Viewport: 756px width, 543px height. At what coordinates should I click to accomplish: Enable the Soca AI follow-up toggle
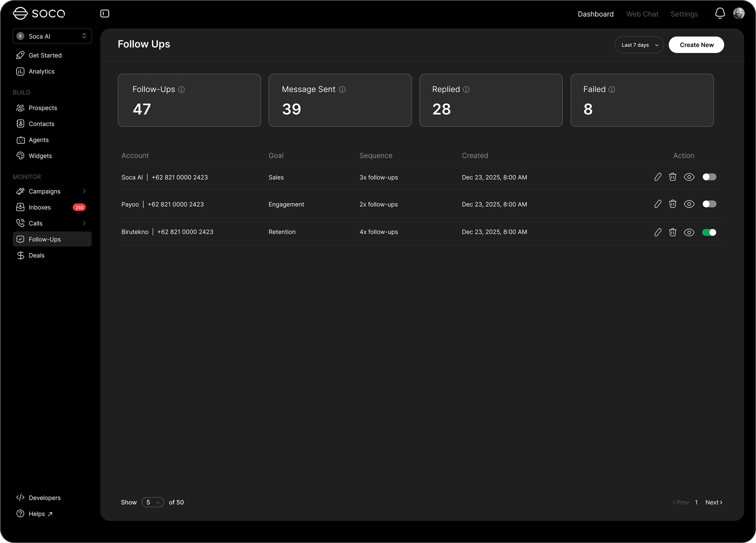coord(709,177)
